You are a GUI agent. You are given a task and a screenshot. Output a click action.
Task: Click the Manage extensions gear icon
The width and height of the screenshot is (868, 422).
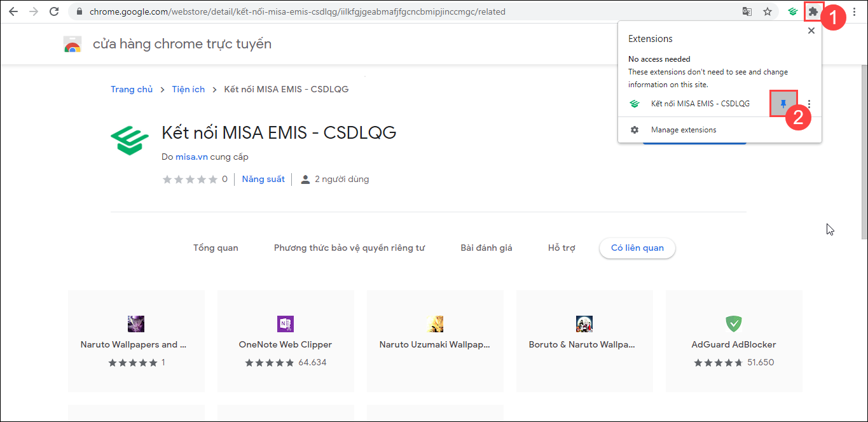634,130
